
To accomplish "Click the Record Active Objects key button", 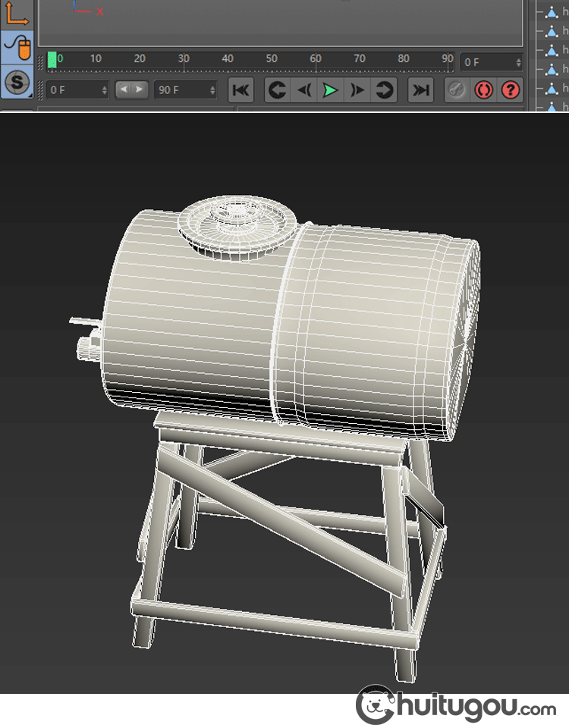I will pos(456,90).
